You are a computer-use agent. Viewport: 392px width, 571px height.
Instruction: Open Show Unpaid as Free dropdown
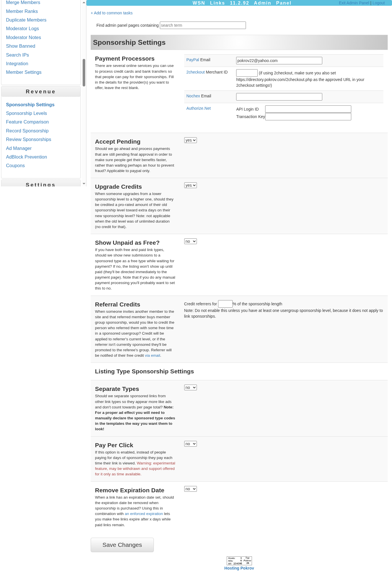190,241
